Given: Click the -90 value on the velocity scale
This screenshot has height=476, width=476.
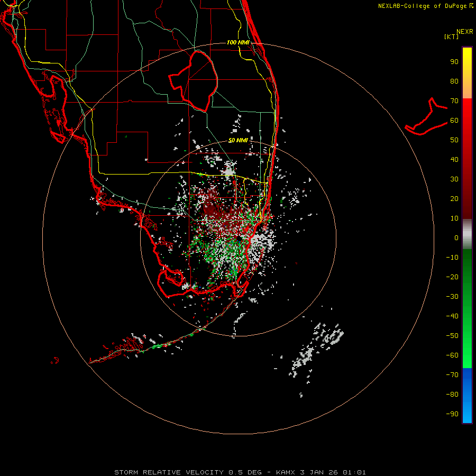Looking at the screenshot, I should point(452,414).
